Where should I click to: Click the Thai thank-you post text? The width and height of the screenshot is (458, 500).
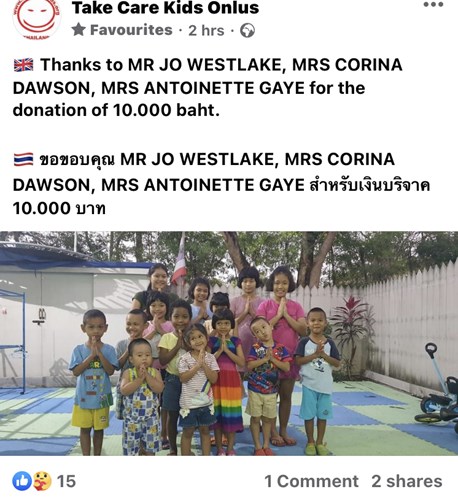[221, 183]
